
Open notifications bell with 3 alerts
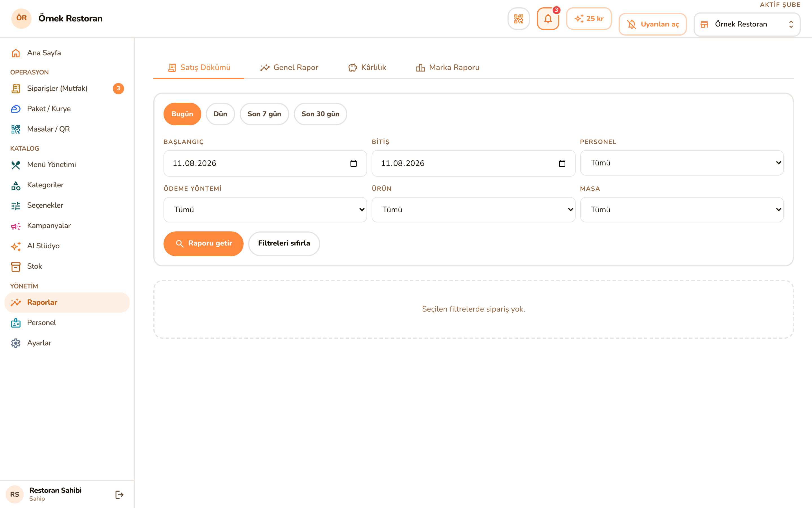(548, 19)
